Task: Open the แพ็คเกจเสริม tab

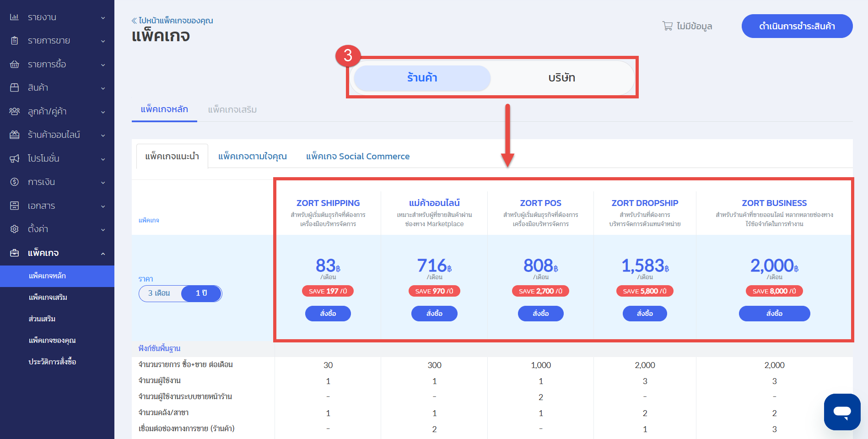Action: pyautogui.click(x=232, y=110)
